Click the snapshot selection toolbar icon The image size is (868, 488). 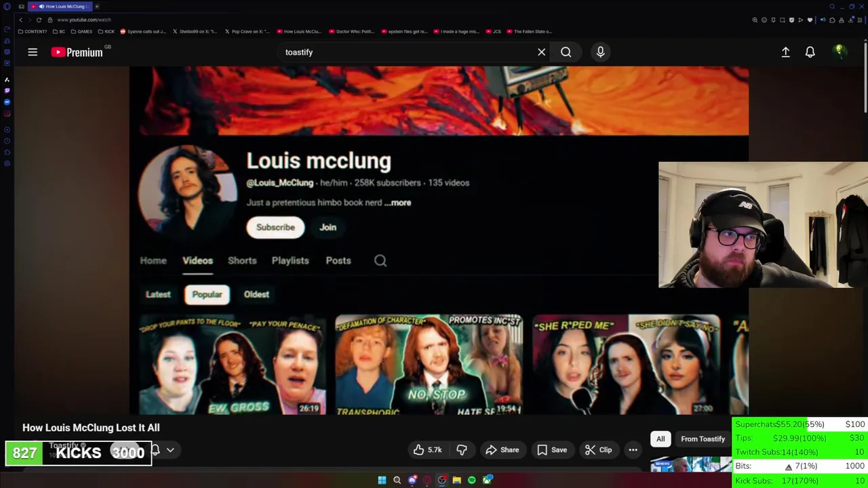(782, 20)
